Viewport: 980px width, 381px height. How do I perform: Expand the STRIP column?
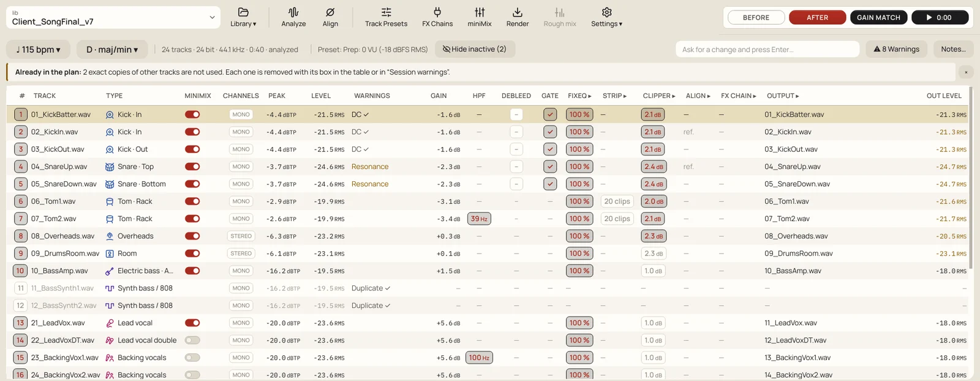click(x=614, y=96)
